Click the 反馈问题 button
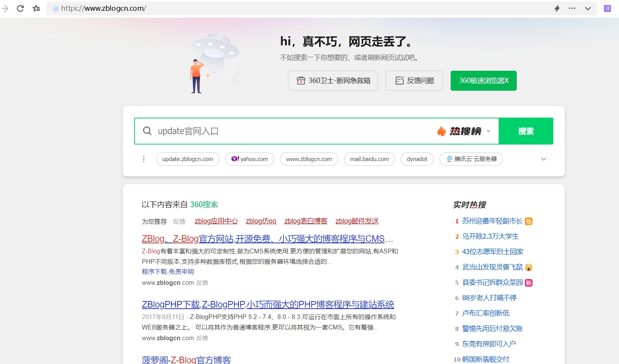The height and width of the screenshot is (364, 619). [x=414, y=81]
